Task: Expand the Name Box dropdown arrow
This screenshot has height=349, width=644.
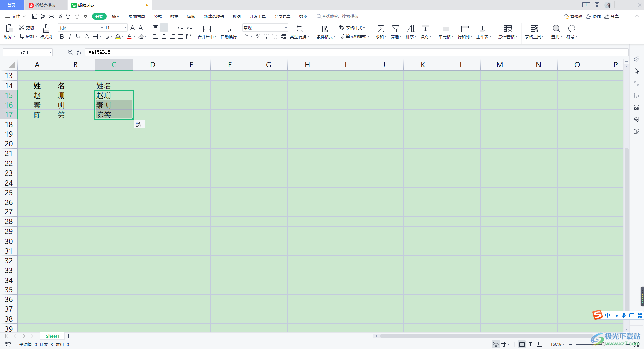Action: click(x=51, y=52)
